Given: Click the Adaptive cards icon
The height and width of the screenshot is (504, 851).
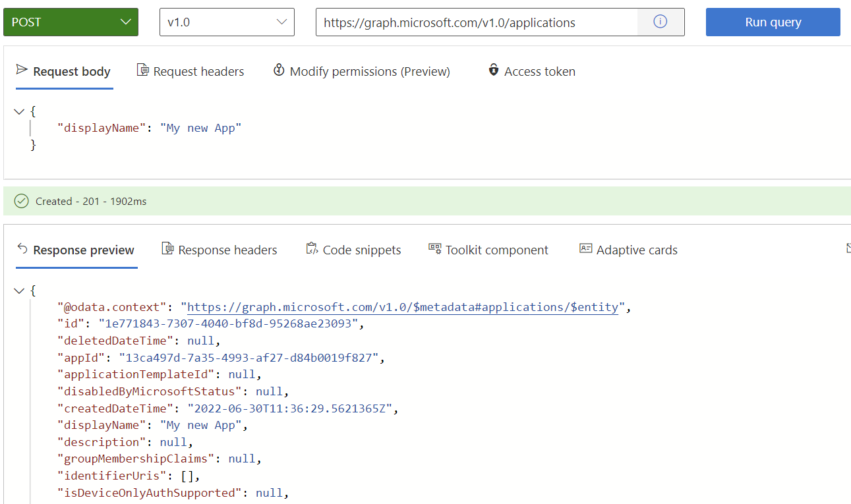Looking at the screenshot, I should (586, 248).
